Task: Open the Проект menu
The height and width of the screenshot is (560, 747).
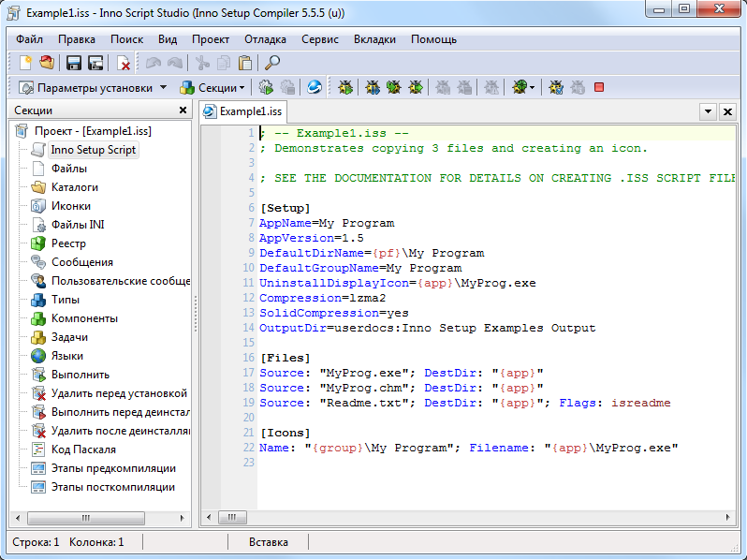Action: pyautogui.click(x=211, y=39)
